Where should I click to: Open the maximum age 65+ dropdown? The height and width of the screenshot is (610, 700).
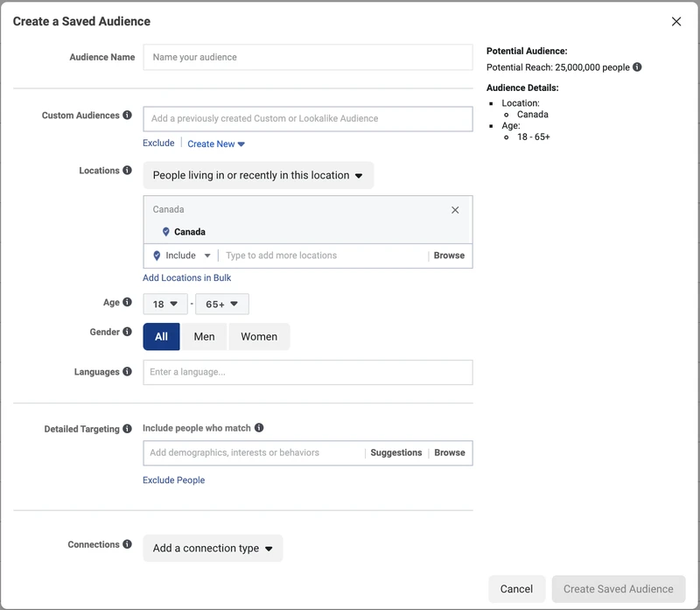[x=222, y=304]
